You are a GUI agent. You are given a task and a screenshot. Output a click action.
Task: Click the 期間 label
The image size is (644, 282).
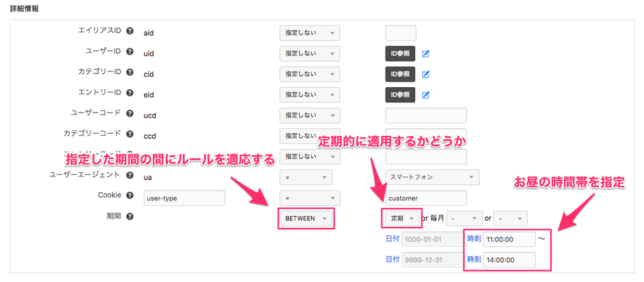click(x=114, y=216)
